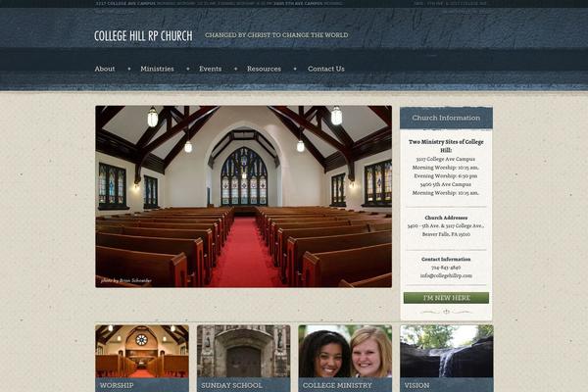Click the College Ministry card label
The image size is (588, 392).
click(337, 385)
